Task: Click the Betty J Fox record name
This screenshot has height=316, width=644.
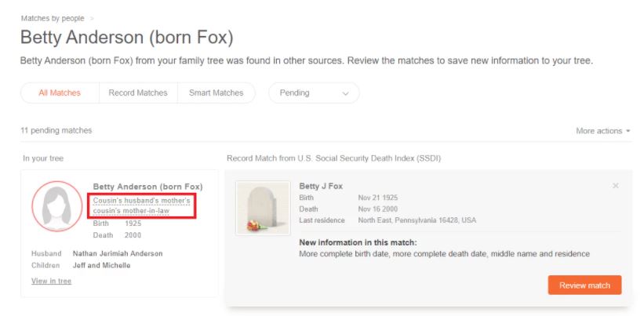Action: tap(321, 187)
